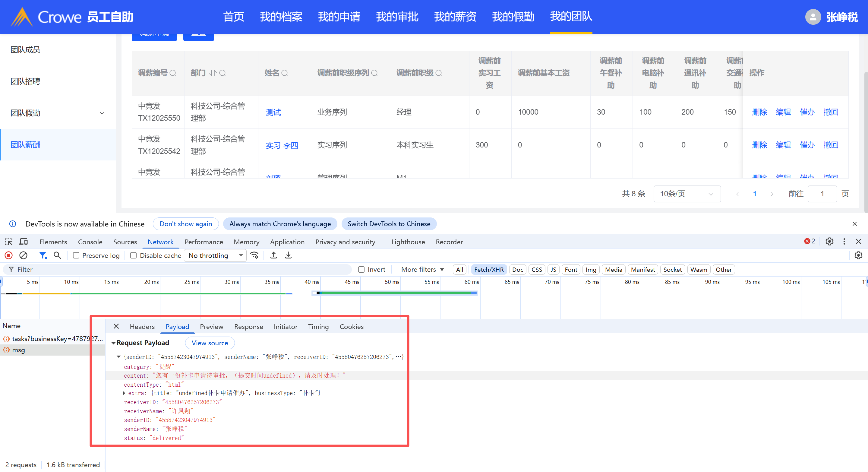Open the Console panel tab

pyautogui.click(x=90, y=242)
